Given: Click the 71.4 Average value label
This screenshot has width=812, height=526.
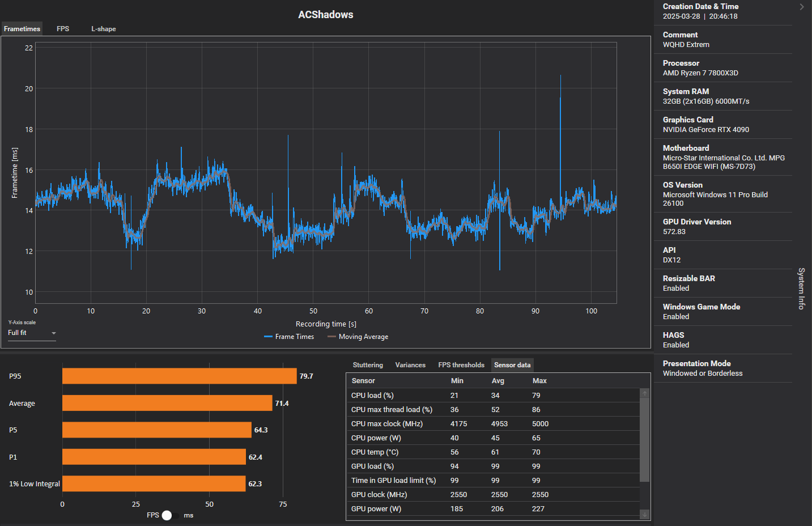Looking at the screenshot, I should click(x=282, y=404).
